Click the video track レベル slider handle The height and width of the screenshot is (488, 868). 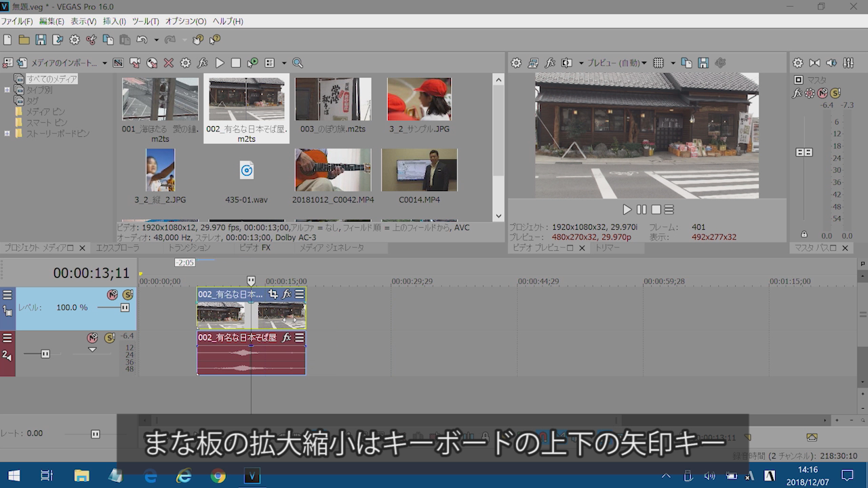pyautogui.click(x=125, y=308)
